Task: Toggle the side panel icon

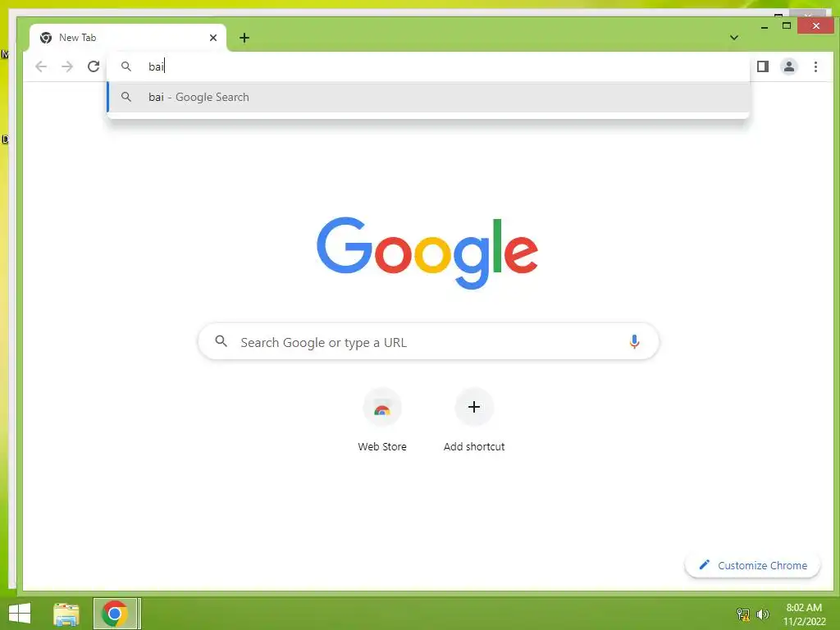Action: coord(763,66)
